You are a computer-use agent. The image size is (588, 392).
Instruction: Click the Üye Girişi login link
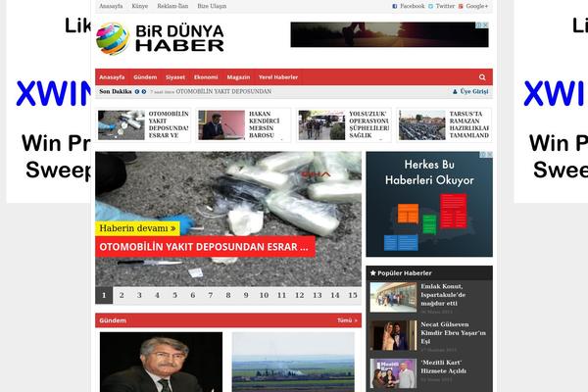point(474,91)
